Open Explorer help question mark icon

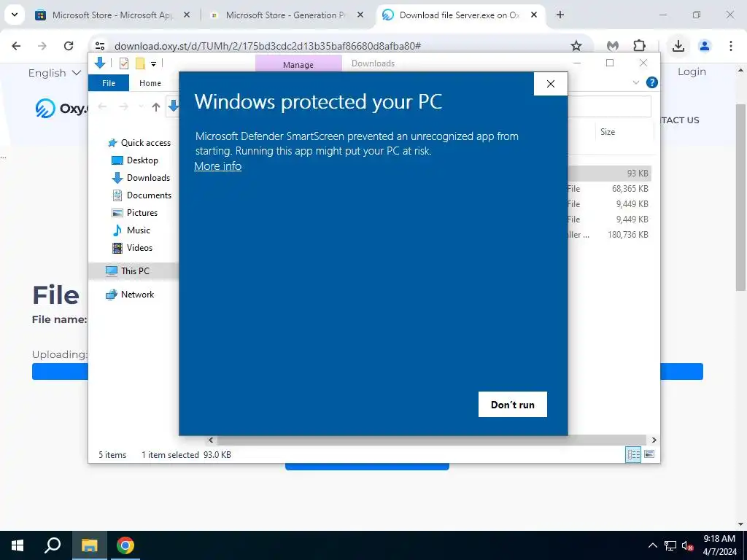[x=651, y=82]
